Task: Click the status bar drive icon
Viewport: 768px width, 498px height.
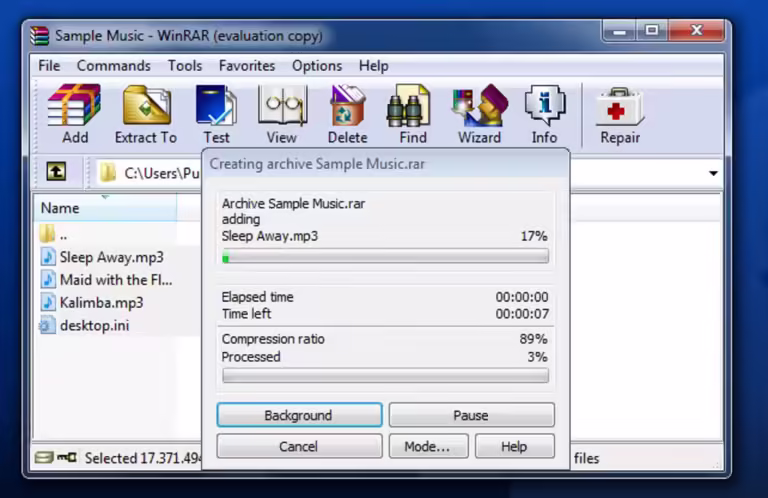Action: (44, 458)
